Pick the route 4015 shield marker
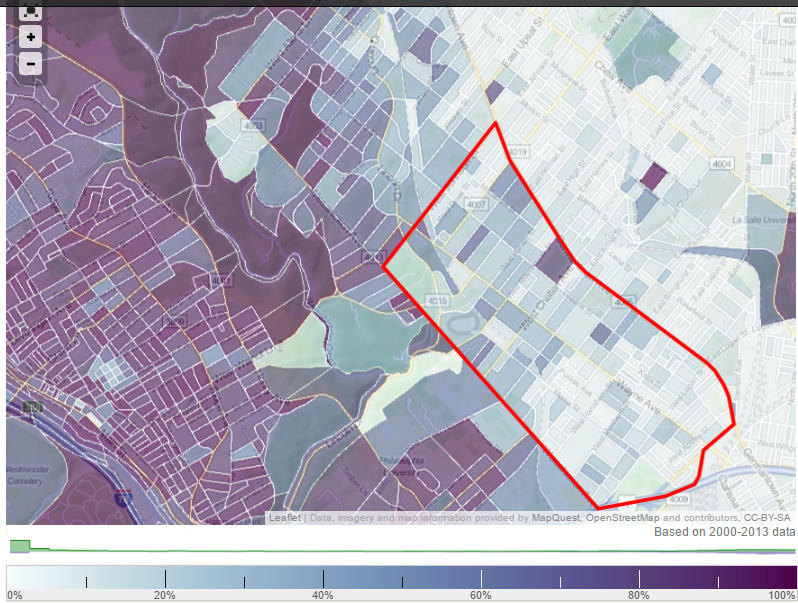Image resolution: width=798 pixels, height=603 pixels. pos(436,300)
